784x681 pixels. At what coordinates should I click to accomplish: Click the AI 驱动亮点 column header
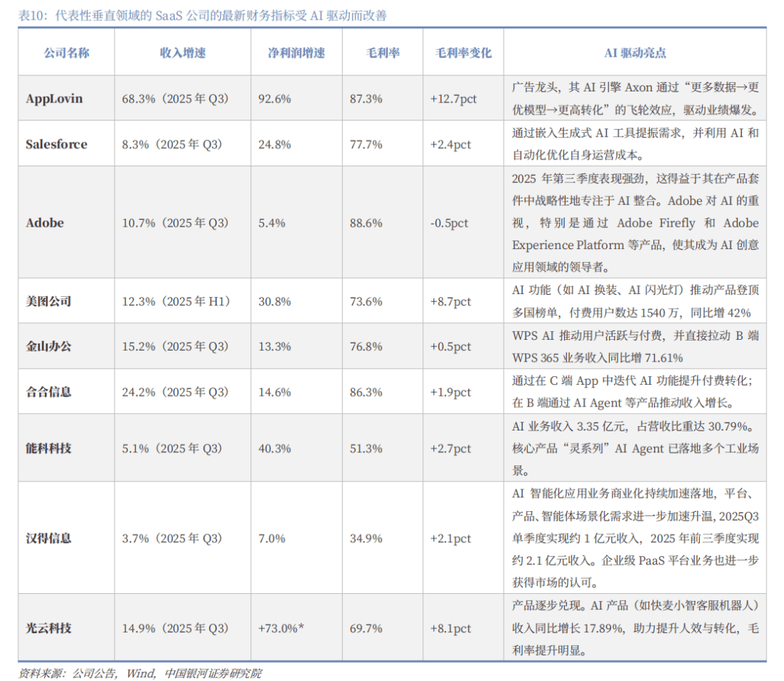(635, 53)
